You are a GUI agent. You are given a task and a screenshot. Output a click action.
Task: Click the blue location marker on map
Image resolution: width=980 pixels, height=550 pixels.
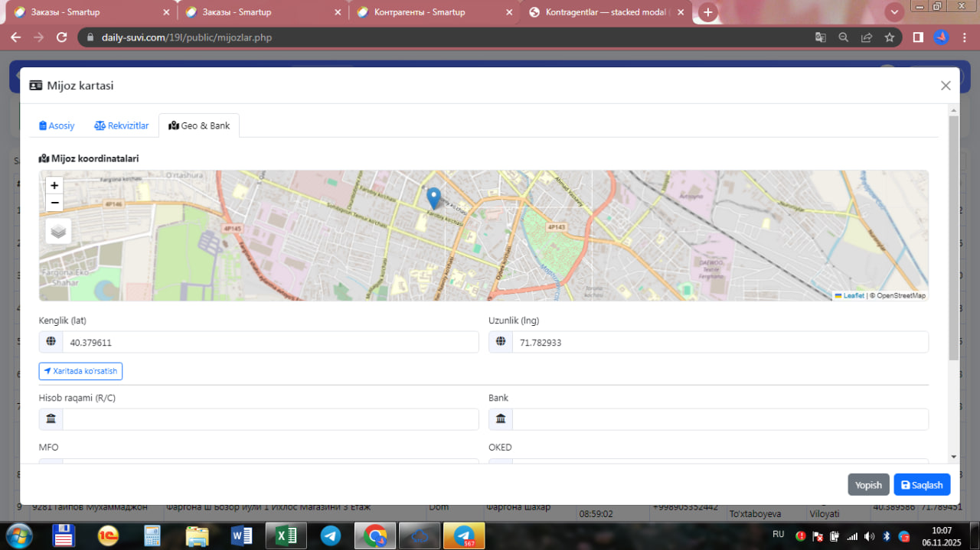tap(433, 197)
